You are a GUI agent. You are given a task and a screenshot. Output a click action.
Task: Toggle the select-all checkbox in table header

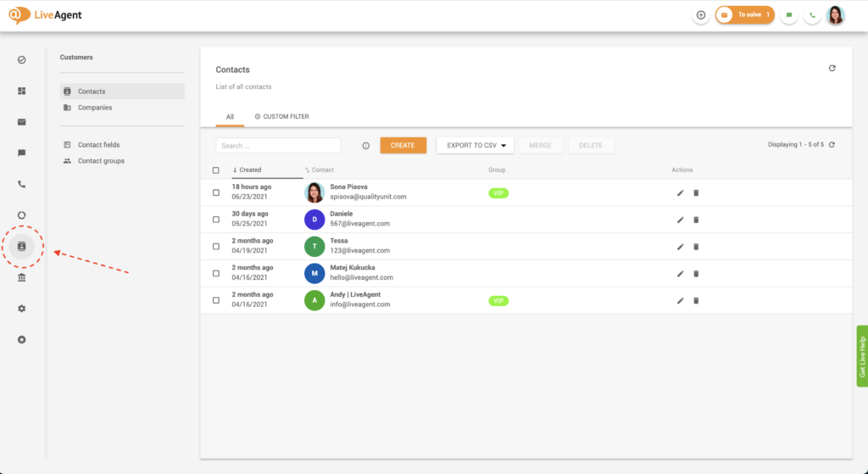[x=216, y=170]
